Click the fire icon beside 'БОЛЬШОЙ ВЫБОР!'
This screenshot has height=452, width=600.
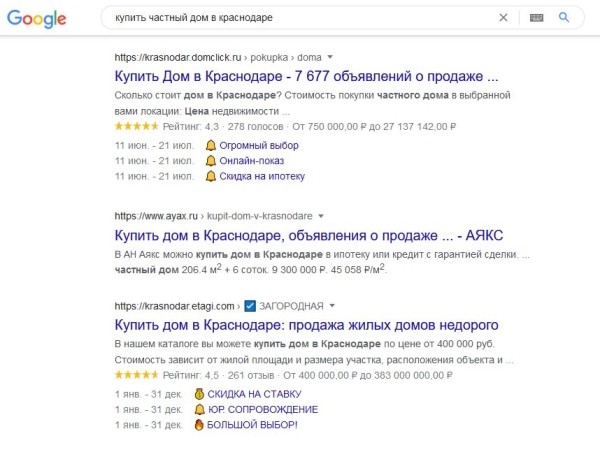click(x=199, y=425)
